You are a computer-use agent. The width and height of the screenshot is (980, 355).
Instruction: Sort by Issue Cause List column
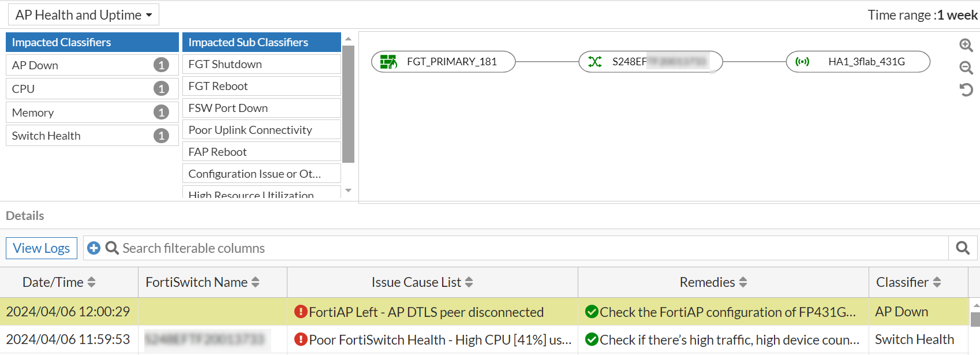point(469,282)
